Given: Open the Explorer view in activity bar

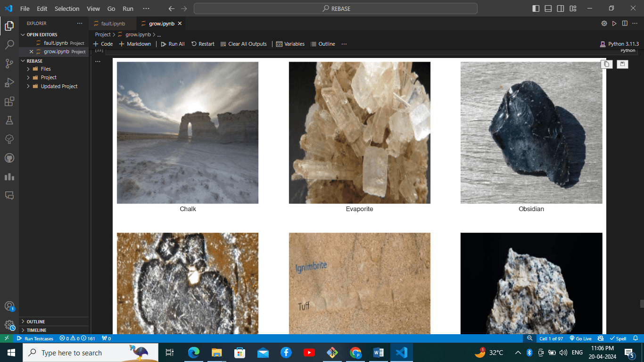Looking at the screenshot, I should click(9, 26).
